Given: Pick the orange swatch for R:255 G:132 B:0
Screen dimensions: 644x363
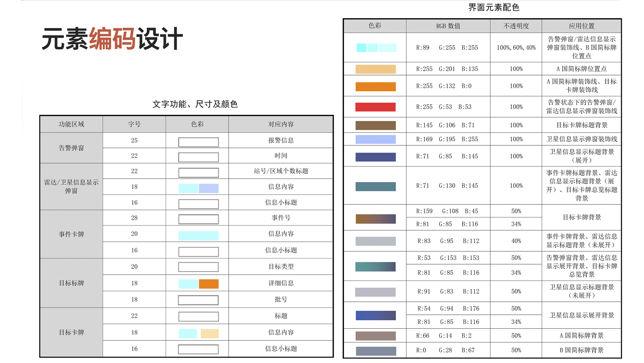Looking at the screenshot, I should (376, 86).
